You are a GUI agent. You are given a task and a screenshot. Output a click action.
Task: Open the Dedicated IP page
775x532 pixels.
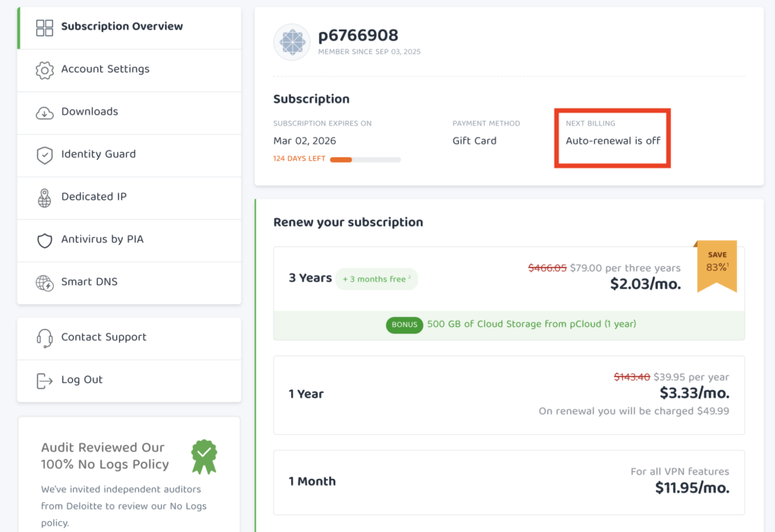pyautogui.click(x=93, y=197)
